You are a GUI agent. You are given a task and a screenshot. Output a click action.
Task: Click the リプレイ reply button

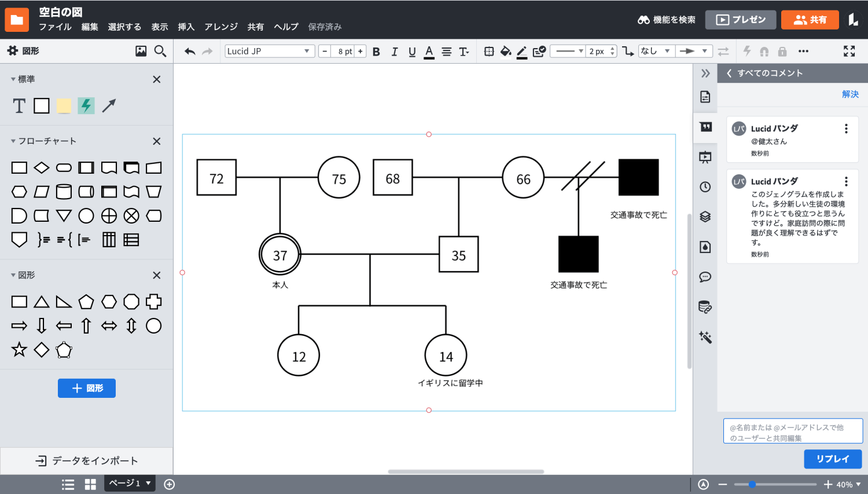click(832, 459)
